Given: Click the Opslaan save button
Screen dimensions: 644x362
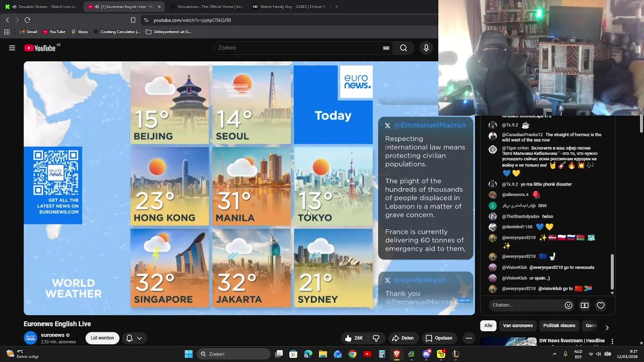Looking at the screenshot, I should [x=439, y=338].
